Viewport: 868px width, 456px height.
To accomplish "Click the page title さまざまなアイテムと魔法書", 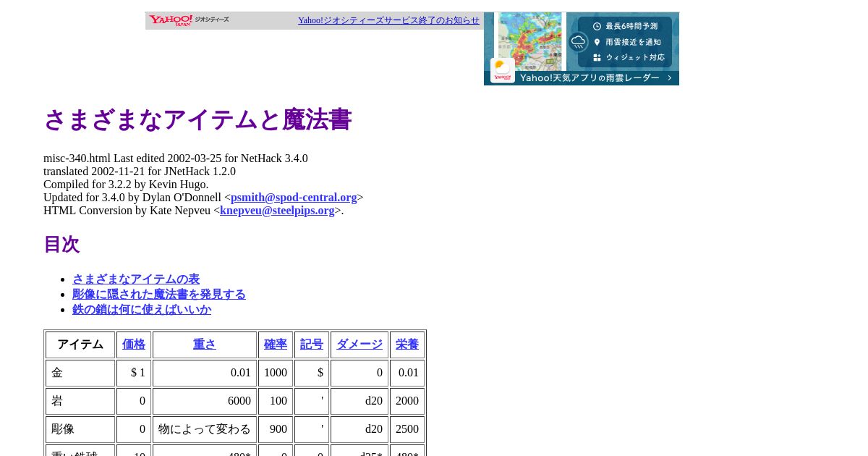I will [197, 120].
